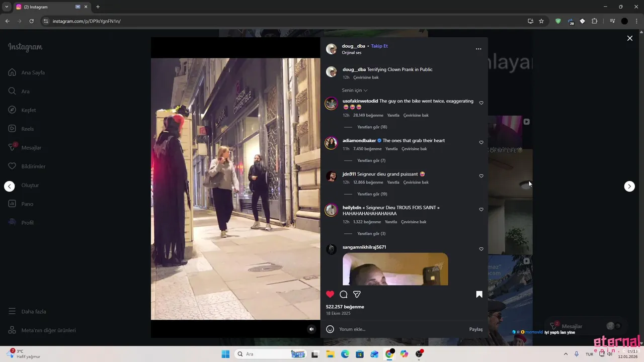
Task: Open the Daha fazla menu
Action: [x=27, y=311]
